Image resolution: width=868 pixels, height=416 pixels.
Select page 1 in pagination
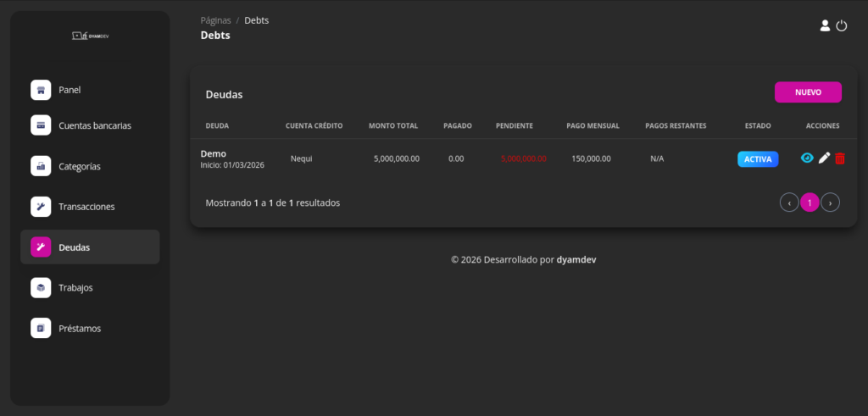[x=810, y=202]
